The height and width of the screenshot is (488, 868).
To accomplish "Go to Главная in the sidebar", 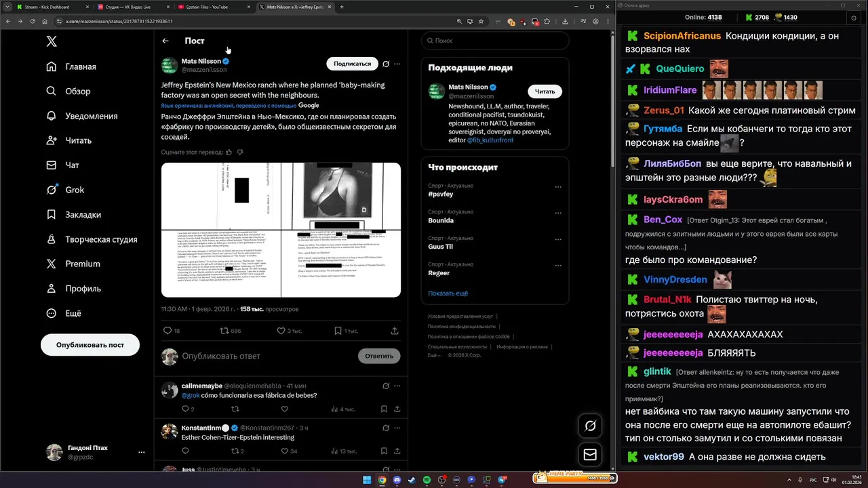I will (71, 66).
